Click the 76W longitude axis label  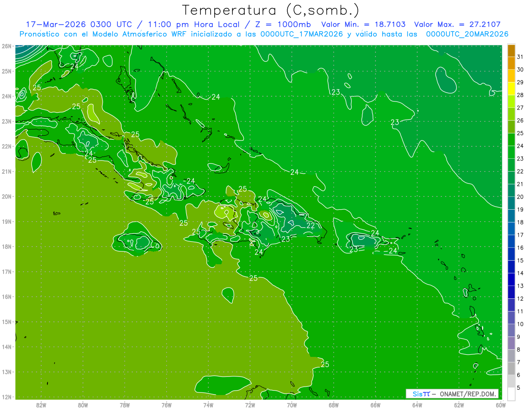[x=167, y=405]
